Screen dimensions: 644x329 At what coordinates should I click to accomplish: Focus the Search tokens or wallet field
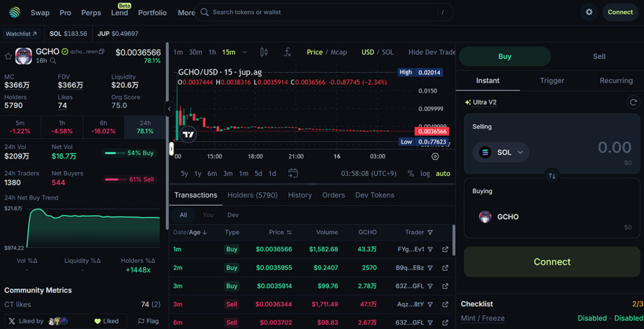click(x=324, y=13)
